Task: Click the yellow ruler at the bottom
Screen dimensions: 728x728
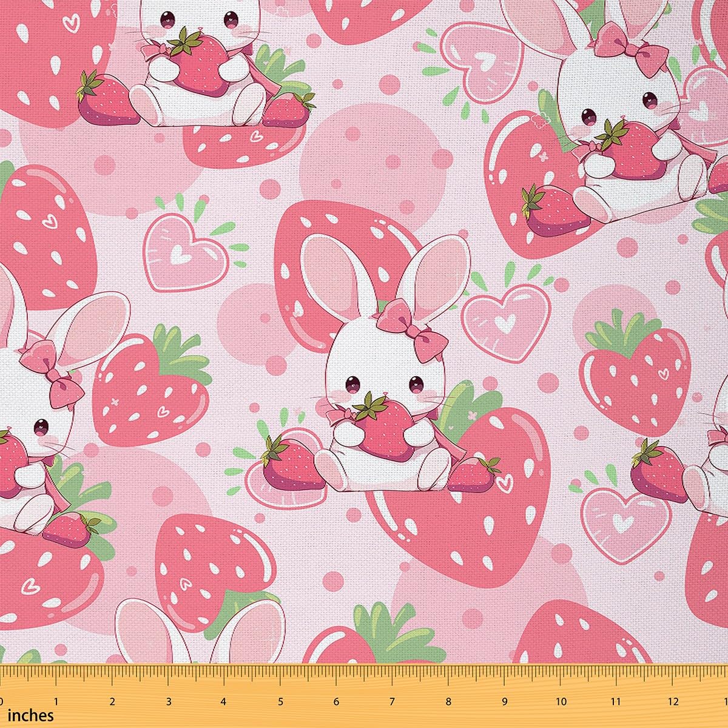Action: (364, 698)
